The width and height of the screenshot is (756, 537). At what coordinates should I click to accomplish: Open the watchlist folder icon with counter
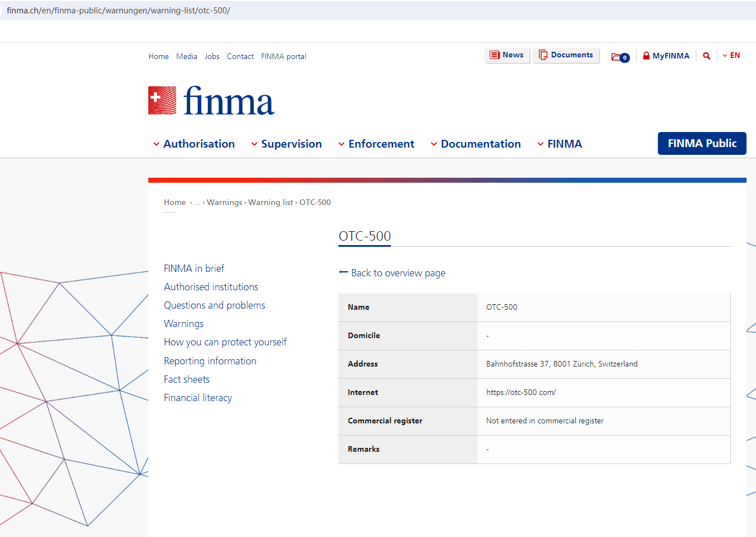click(x=620, y=57)
